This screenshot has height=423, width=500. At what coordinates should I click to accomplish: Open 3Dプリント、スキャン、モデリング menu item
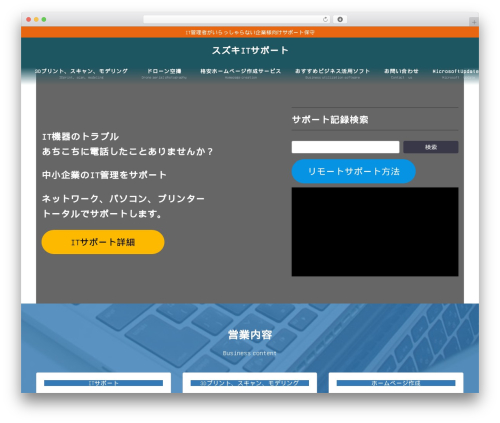coord(81,73)
